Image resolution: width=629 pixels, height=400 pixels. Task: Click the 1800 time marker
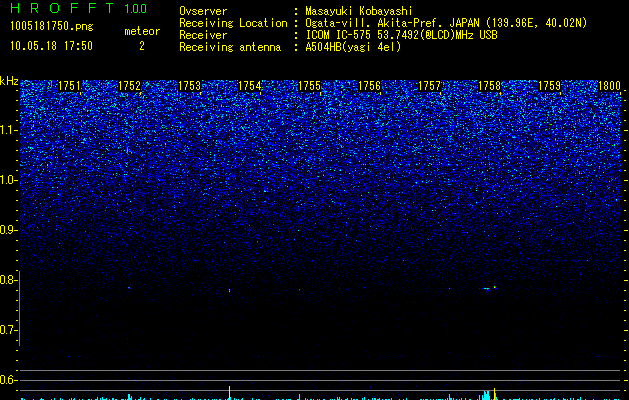(609, 86)
